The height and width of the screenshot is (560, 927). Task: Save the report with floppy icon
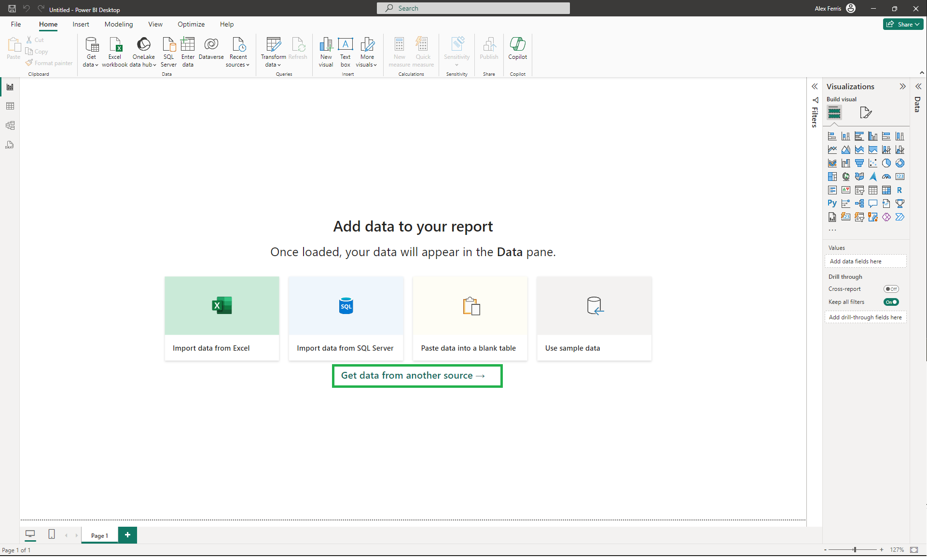12,9
